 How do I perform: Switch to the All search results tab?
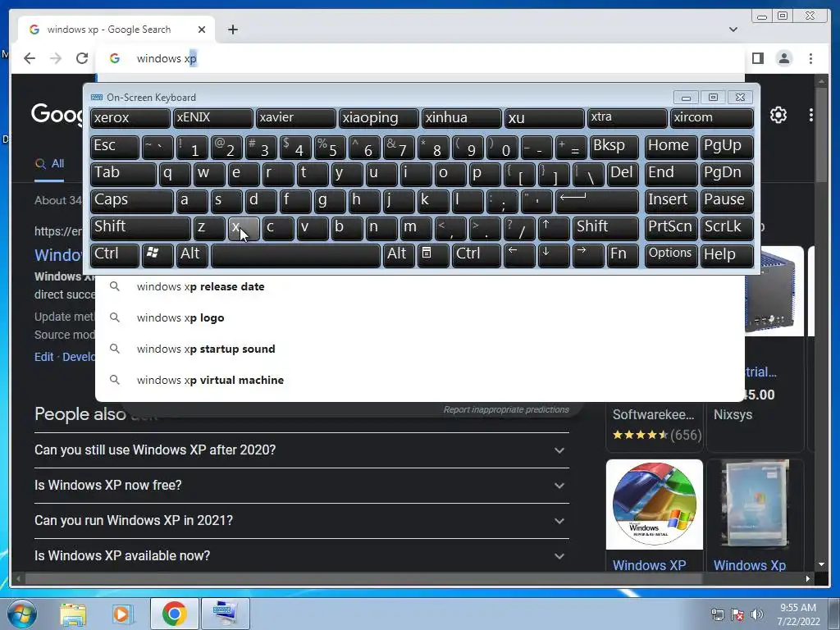[50, 164]
